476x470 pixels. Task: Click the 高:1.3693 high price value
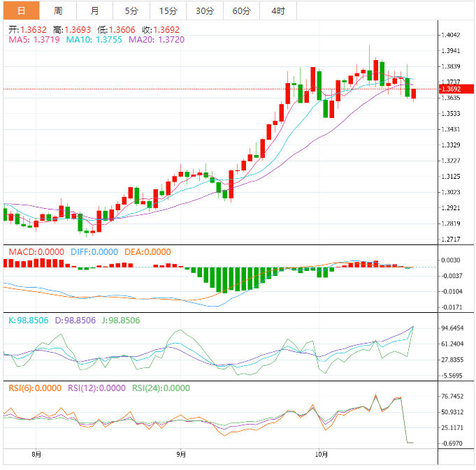[x=72, y=30]
